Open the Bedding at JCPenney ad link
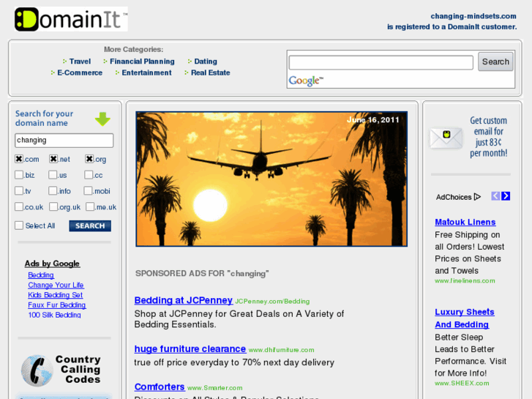Viewport: 532px width, 399px height. point(184,300)
